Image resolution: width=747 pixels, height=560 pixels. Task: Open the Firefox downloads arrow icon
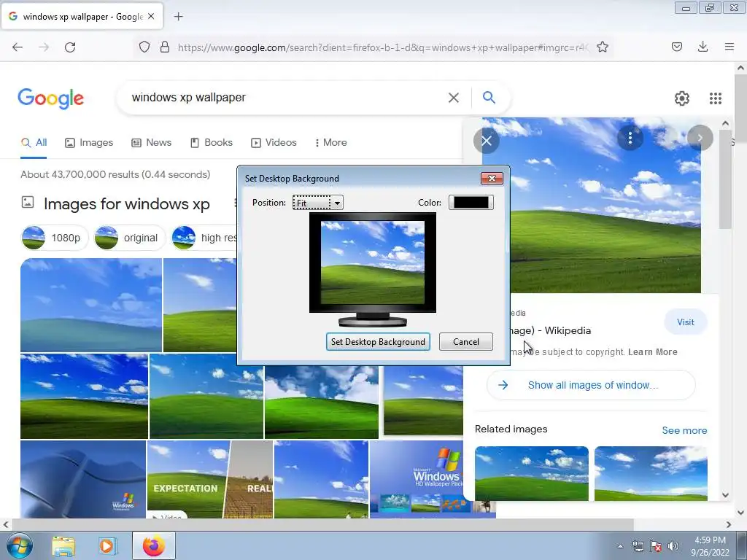[x=703, y=47]
